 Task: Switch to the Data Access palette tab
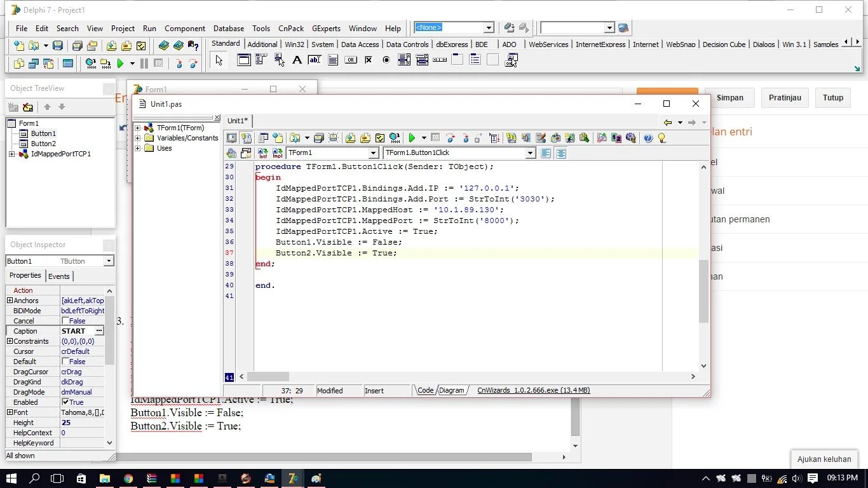pos(360,44)
